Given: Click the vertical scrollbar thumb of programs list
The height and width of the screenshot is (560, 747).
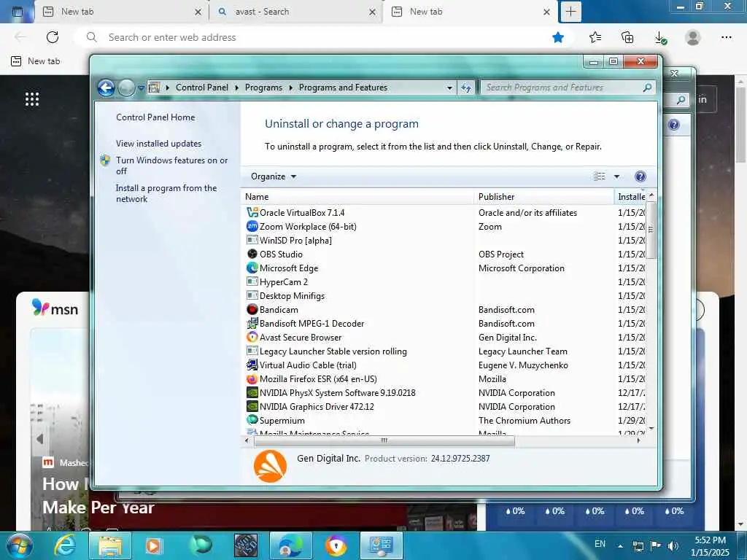Looking at the screenshot, I should pyautogui.click(x=651, y=230).
